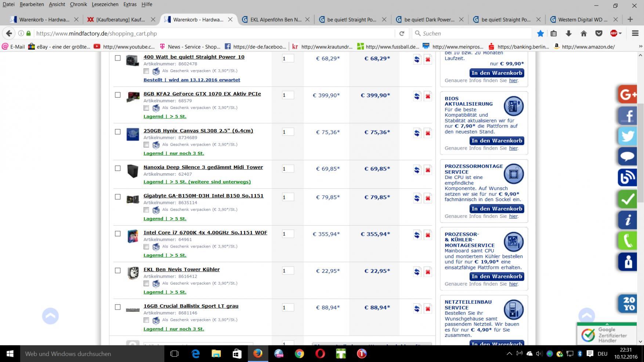
Task: Edit quantity field for GeForce GTX 1070
Action: (288, 95)
